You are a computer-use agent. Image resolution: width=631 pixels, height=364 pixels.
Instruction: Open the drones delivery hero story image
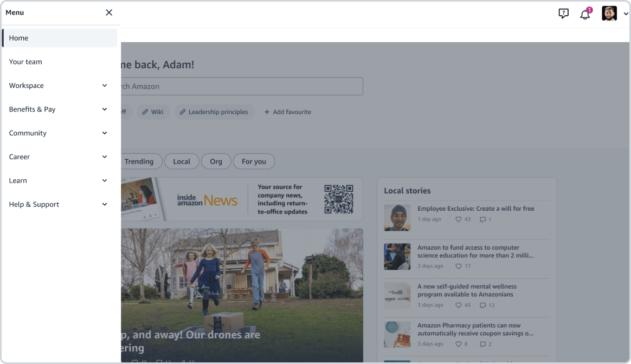[x=242, y=296]
